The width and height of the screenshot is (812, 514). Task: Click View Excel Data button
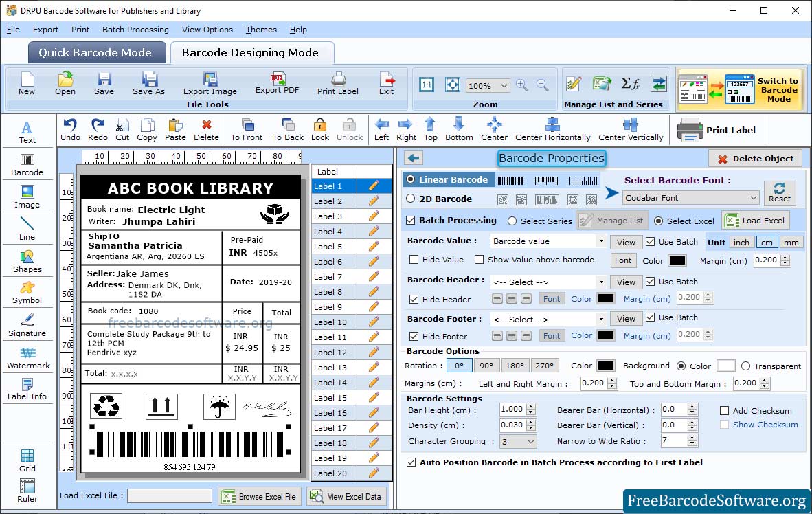pos(346,496)
